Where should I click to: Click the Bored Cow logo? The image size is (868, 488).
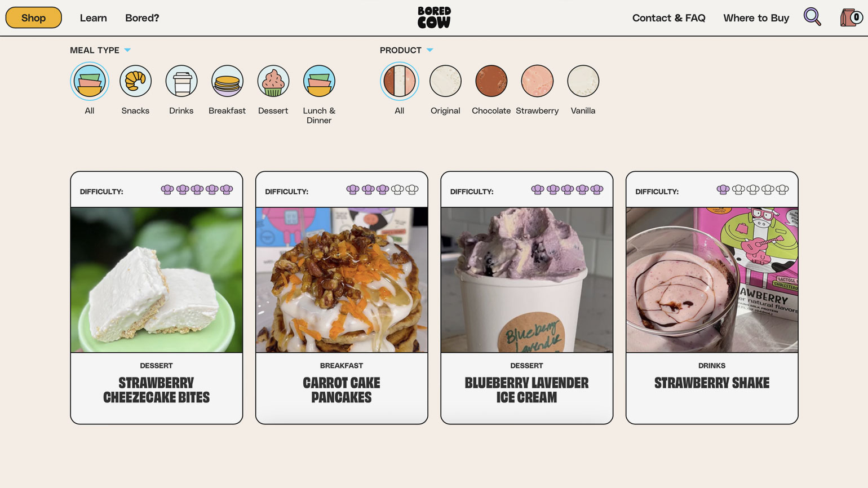click(x=434, y=17)
